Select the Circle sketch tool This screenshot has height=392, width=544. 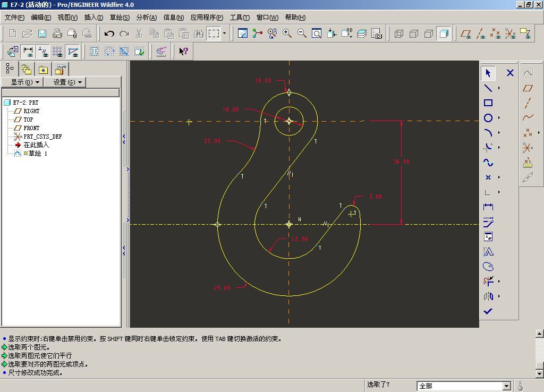488,118
